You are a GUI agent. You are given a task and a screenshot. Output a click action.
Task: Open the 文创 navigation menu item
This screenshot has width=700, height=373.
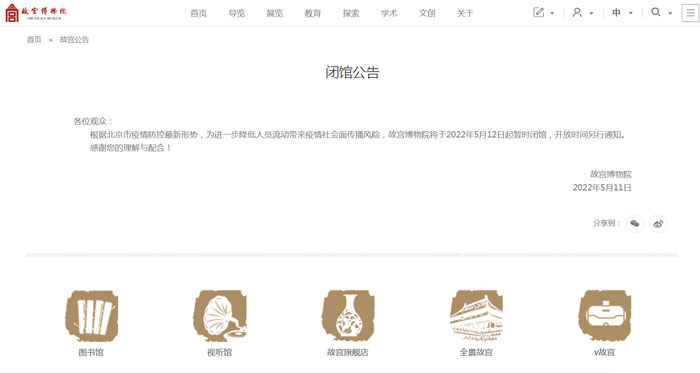427,13
